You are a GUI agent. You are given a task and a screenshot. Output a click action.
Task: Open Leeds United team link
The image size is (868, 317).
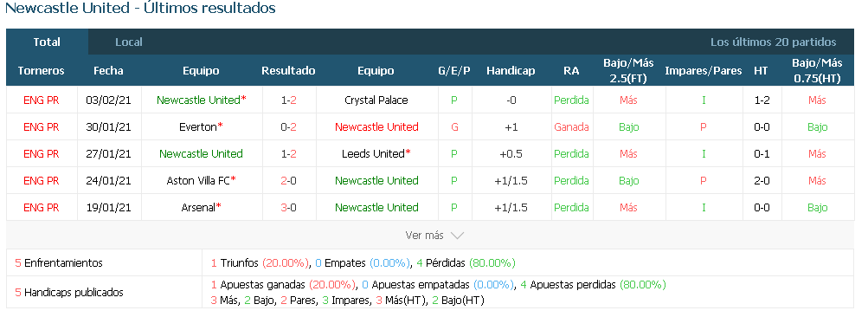374,153
